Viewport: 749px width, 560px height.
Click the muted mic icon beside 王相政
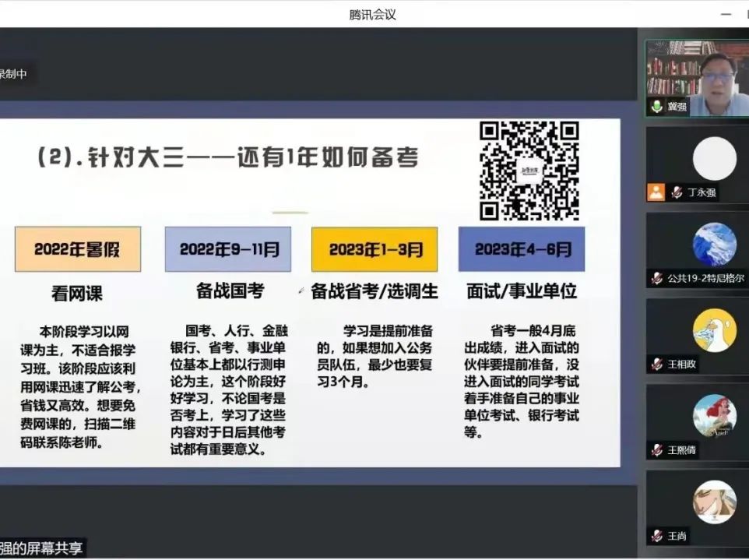(656, 364)
